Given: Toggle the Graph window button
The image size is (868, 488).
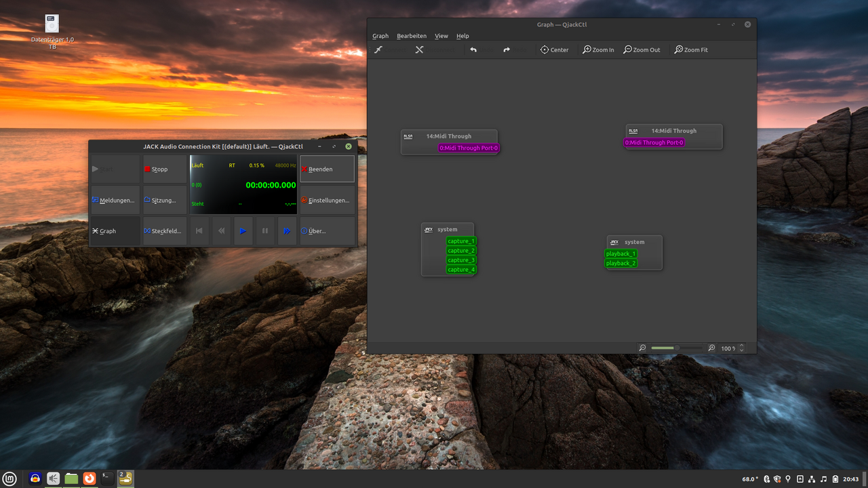Looking at the screenshot, I should click(115, 231).
